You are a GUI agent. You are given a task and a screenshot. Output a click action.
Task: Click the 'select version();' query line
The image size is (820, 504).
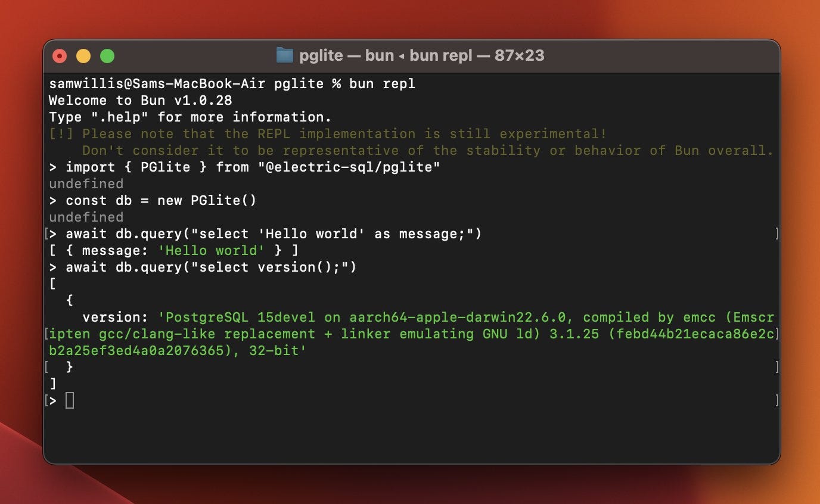pyautogui.click(x=203, y=267)
